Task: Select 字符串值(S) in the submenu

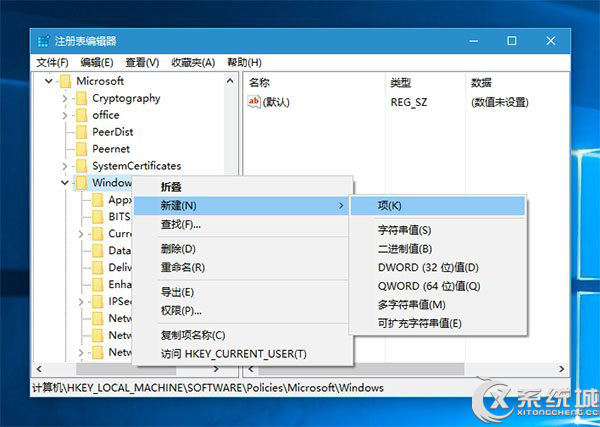Action: click(438, 230)
